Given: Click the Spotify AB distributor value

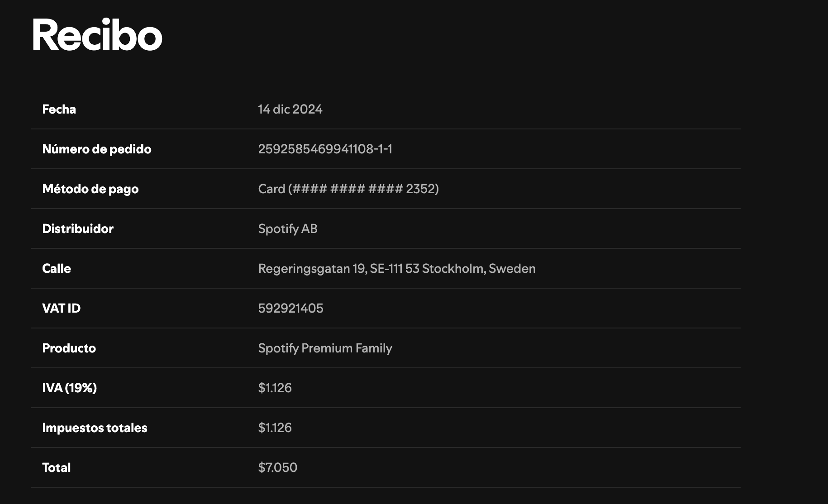Looking at the screenshot, I should pos(288,228).
